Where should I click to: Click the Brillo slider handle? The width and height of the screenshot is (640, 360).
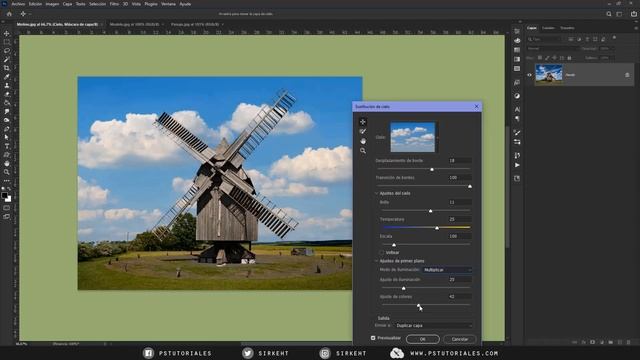(430, 211)
